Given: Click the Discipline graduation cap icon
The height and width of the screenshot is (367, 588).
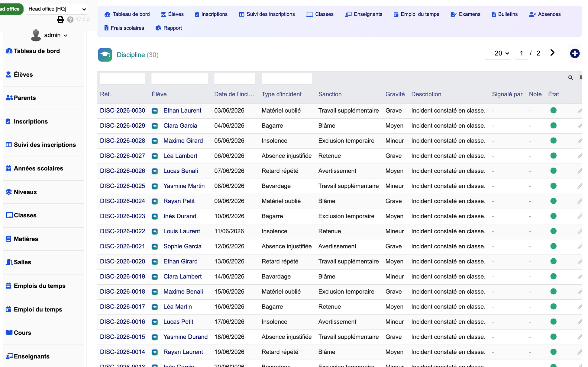Looking at the screenshot, I should click(x=105, y=55).
